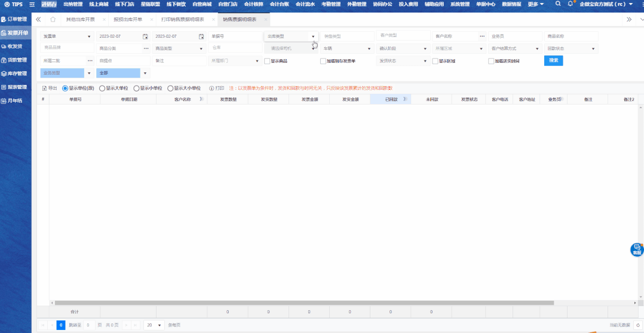The height and width of the screenshot is (333, 644).
Task: Tick the 加载暂存发票单 checkbox
Action: (323, 61)
